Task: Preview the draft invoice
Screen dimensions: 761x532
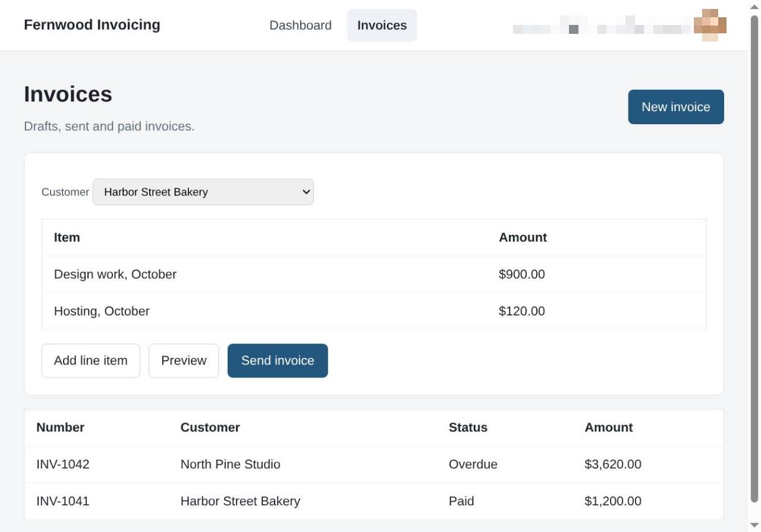Action: coord(184,361)
